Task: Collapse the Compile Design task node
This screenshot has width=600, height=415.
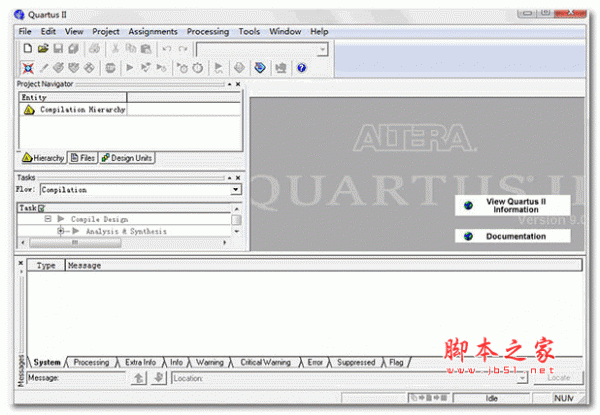Action: tap(48, 219)
